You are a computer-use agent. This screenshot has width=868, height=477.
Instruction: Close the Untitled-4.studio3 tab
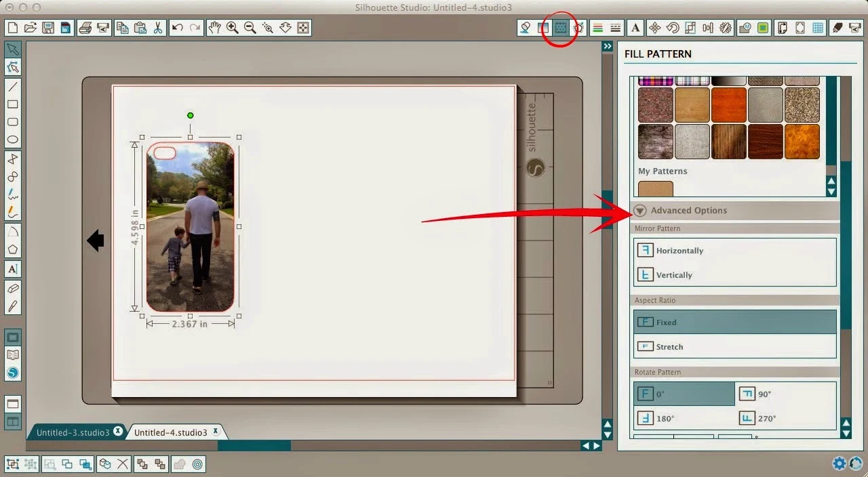coord(216,431)
